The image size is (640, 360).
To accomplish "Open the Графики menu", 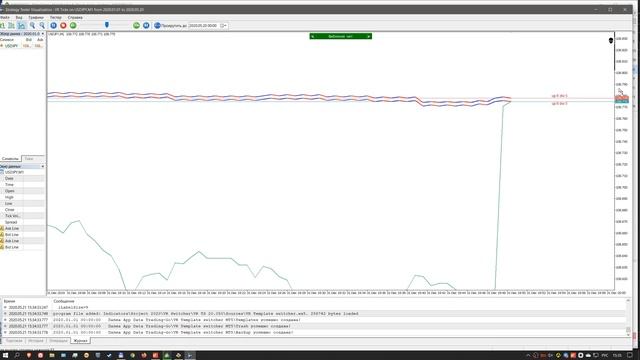I will click(x=36, y=18).
